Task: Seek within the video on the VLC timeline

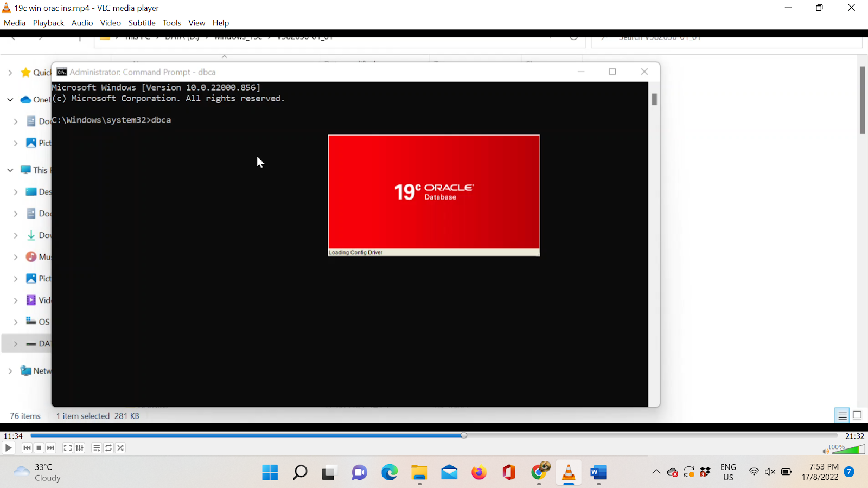Action: [x=434, y=435]
